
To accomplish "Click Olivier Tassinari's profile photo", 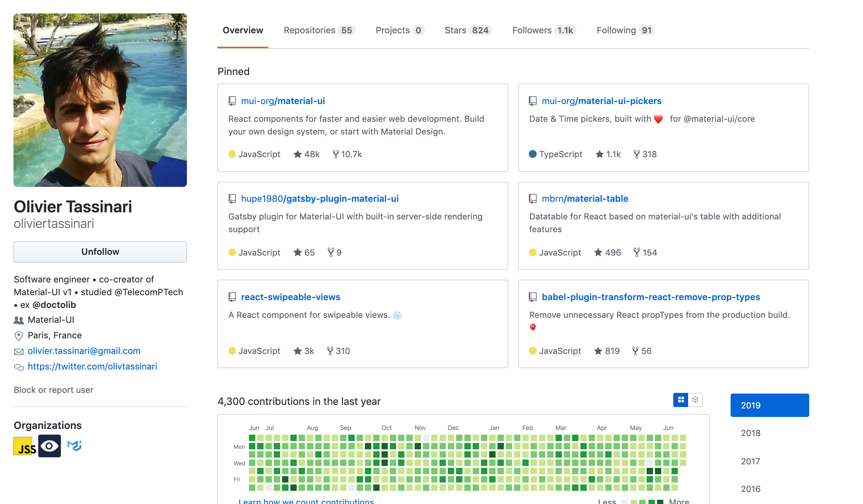I will click(x=100, y=100).
